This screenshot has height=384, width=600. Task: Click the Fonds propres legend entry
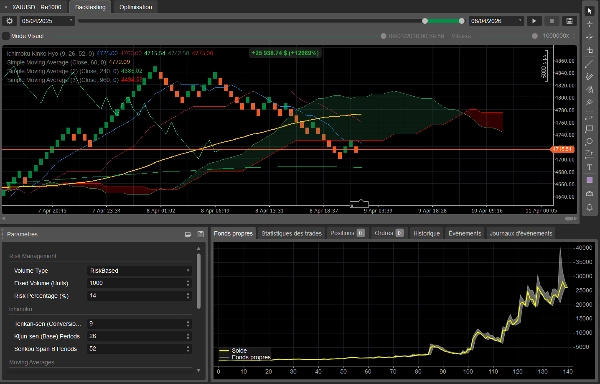tap(245, 357)
